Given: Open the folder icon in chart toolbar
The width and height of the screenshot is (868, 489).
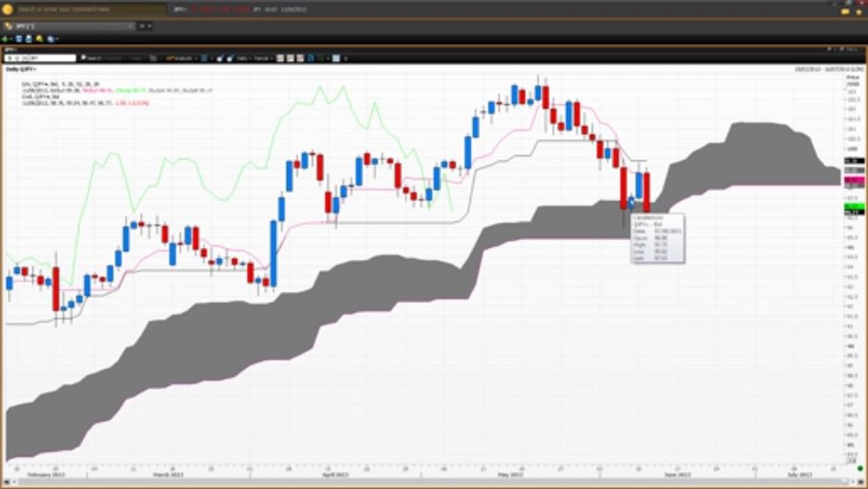Looking at the screenshot, I should coord(153,58).
